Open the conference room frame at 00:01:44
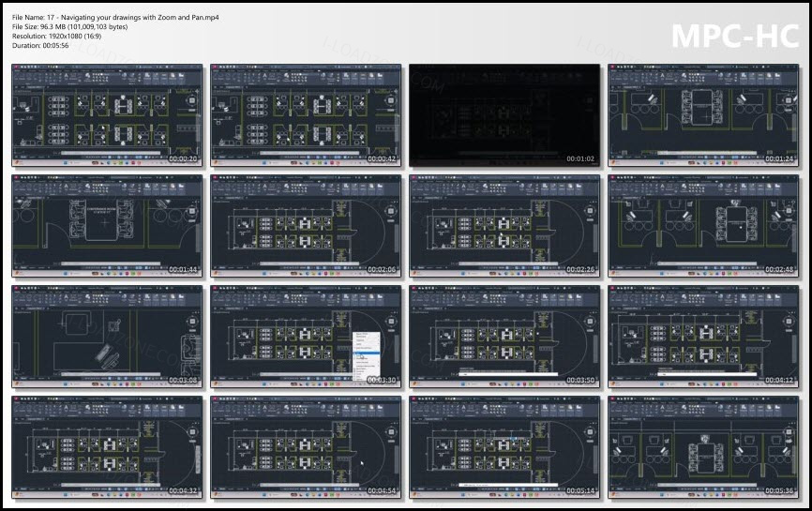This screenshot has width=812, height=511. coord(107,226)
